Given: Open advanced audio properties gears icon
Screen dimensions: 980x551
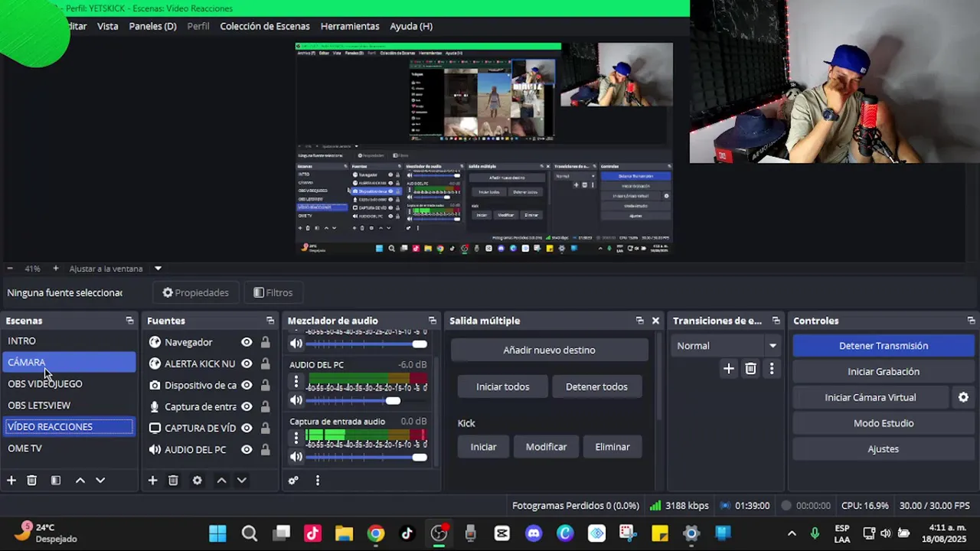Looking at the screenshot, I should tap(293, 481).
